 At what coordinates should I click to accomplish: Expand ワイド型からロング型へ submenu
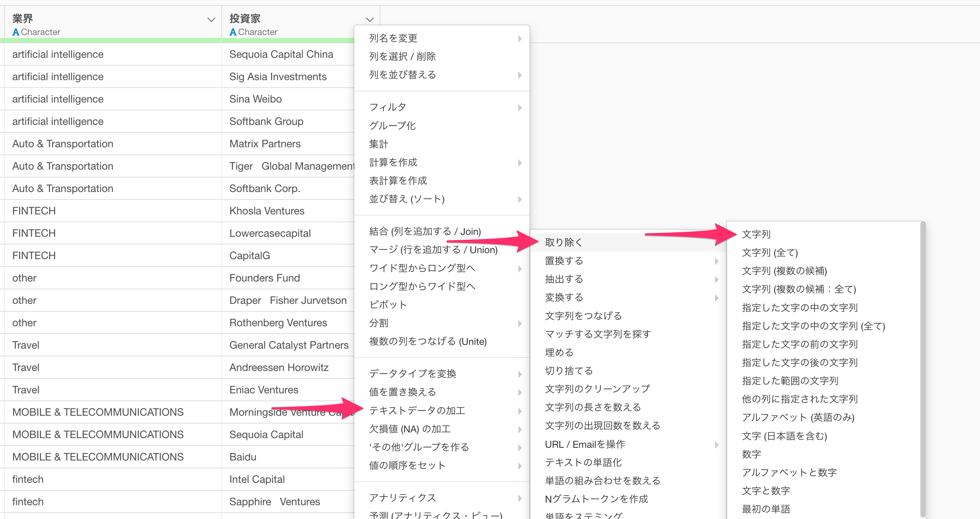[442, 268]
